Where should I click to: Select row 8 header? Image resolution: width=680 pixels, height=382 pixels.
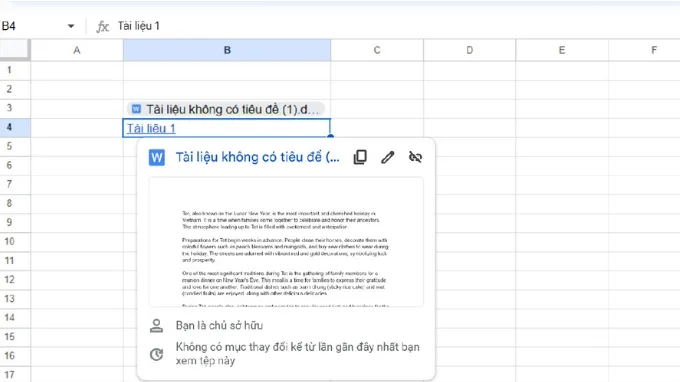pyautogui.click(x=15, y=203)
